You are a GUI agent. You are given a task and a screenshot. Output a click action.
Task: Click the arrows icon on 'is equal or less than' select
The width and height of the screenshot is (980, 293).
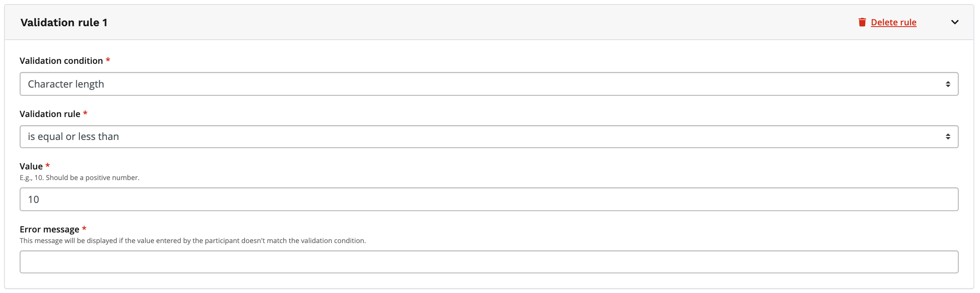(948, 137)
